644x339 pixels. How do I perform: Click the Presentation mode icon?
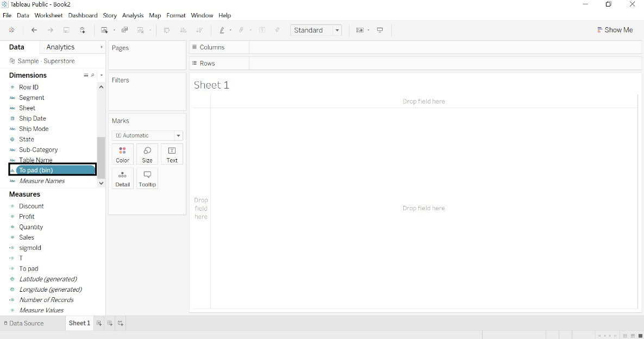tap(380, 30)
